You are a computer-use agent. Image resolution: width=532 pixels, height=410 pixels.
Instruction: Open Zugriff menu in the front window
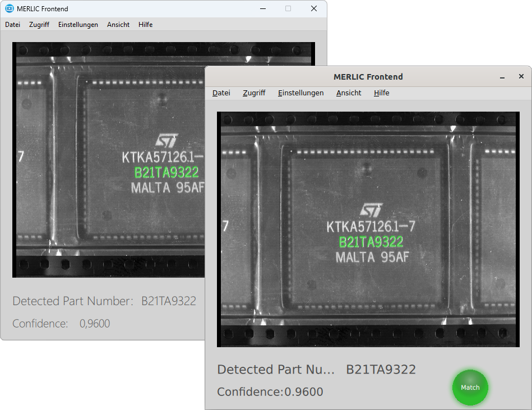pos(254,93)
